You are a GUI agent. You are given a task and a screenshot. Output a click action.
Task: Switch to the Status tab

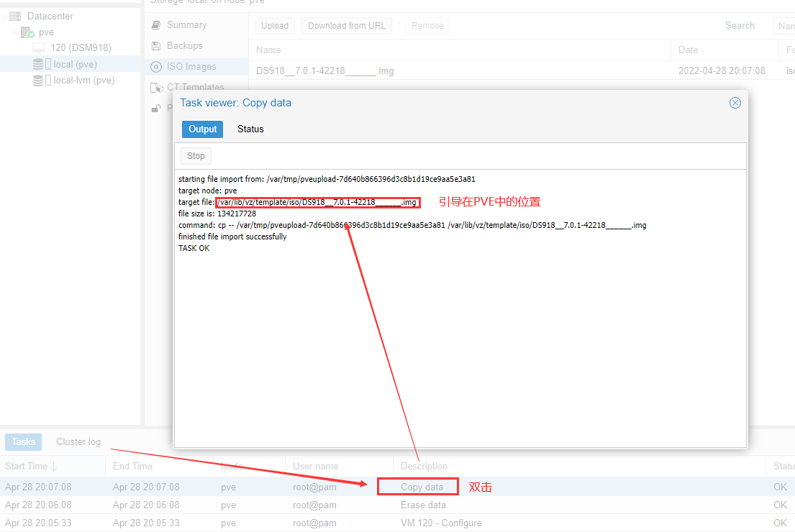[x=250, y=129]
